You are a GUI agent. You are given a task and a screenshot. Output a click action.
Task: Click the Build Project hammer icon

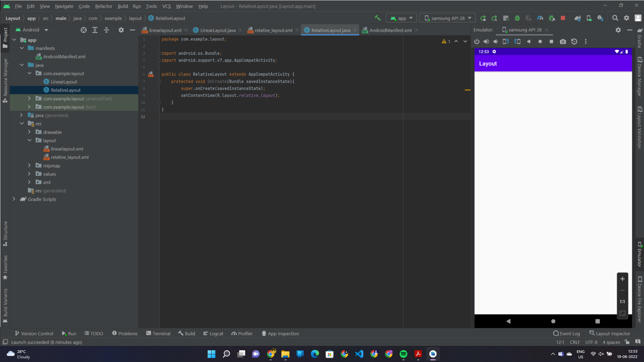[378, 18]
